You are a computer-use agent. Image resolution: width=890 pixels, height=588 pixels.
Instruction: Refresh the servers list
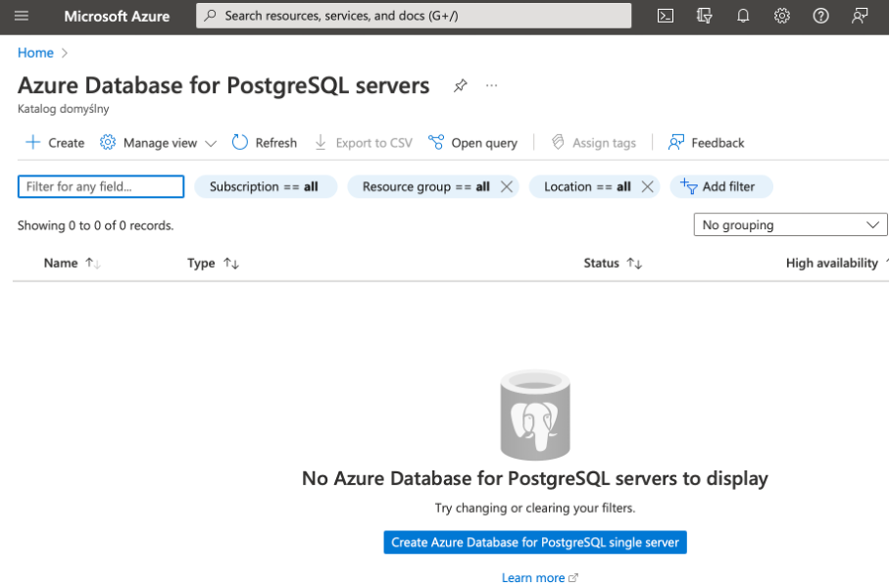(x=265, y=142)
